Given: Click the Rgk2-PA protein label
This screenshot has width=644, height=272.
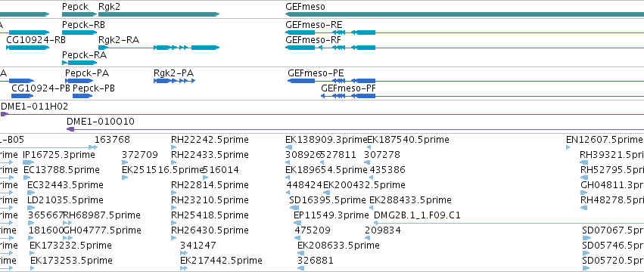Looking at the screenshot, I should pos(173,73).
